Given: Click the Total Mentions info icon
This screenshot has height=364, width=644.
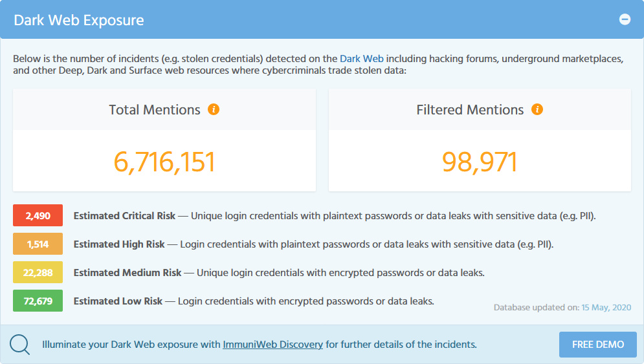Looking at the screenshot, I should (214, 109).
